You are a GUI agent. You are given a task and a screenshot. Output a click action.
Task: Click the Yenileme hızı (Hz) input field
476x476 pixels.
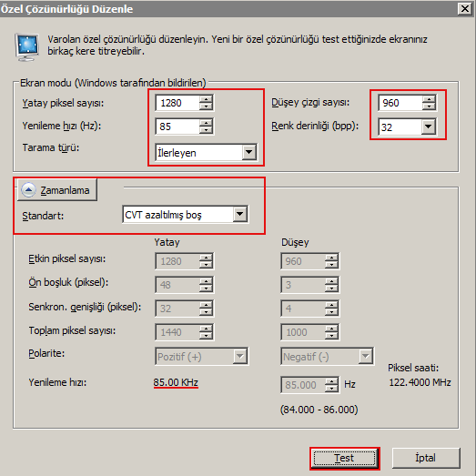[177, 127]
